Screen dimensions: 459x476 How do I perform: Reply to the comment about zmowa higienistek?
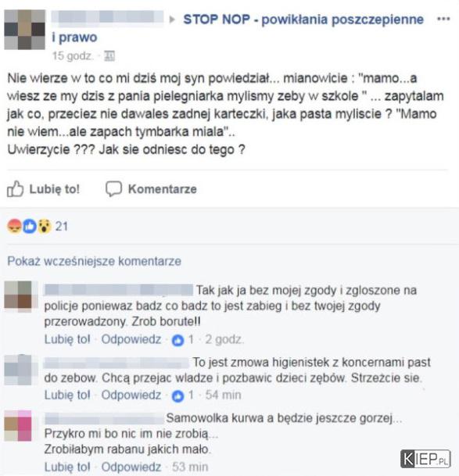pos(131,395)
